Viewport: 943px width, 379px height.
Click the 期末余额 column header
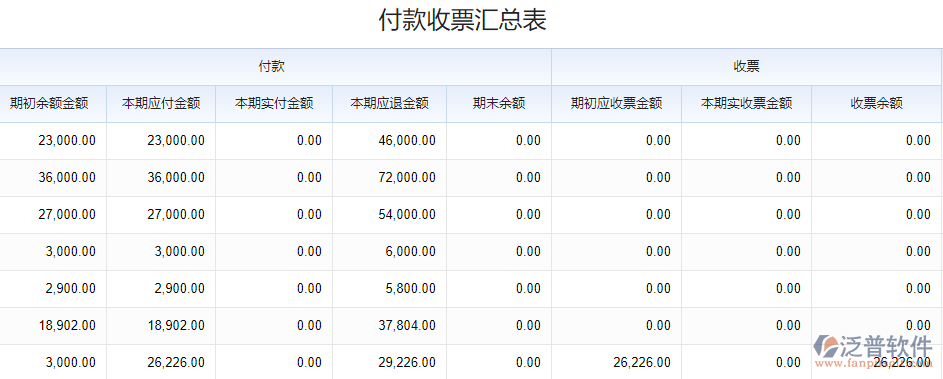pyautogui.click(x=499, y=103)
